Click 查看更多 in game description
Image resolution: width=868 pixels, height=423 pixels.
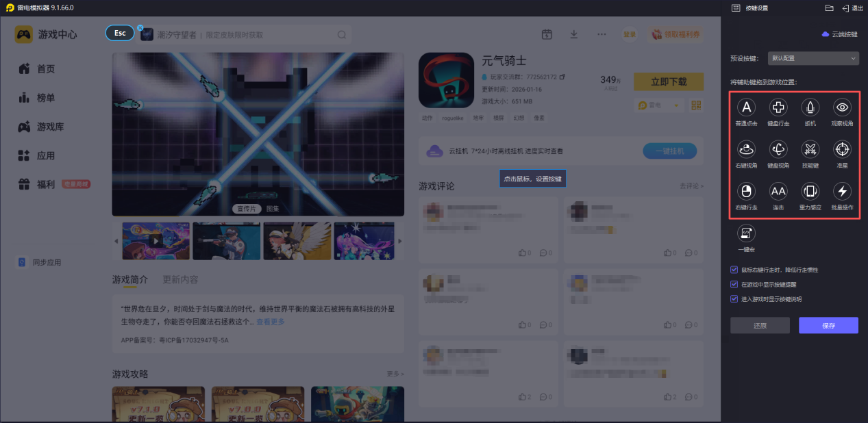pyautogui.click(x=271, y=322)
